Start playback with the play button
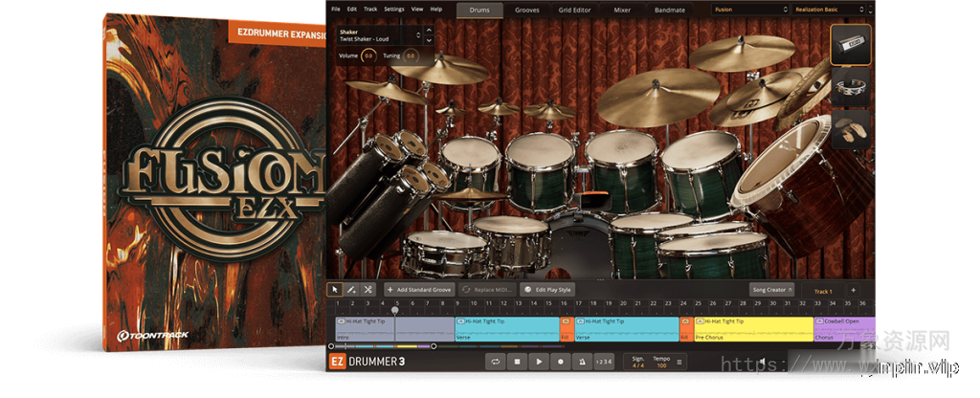 (x=539, y=361)
